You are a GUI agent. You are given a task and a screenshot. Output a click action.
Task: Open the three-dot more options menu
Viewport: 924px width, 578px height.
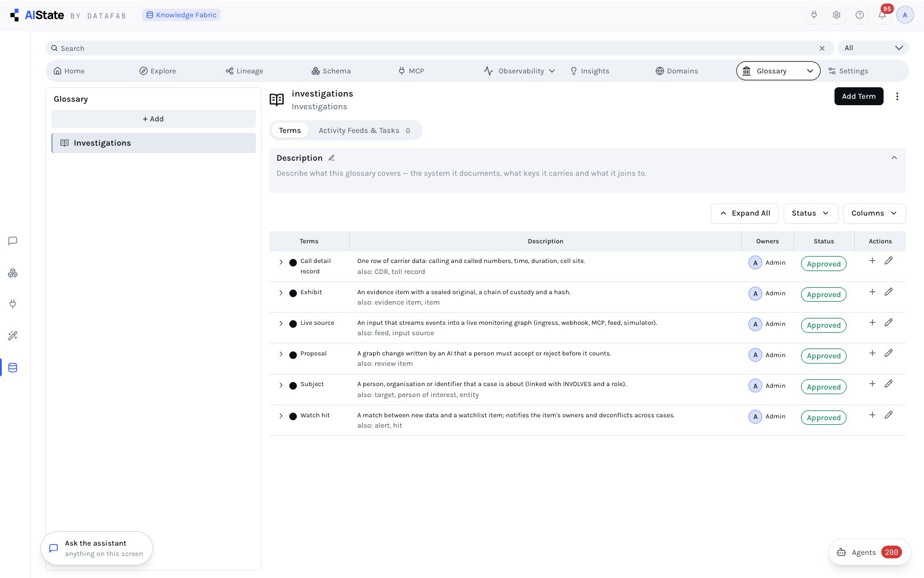tap(897, 97)
